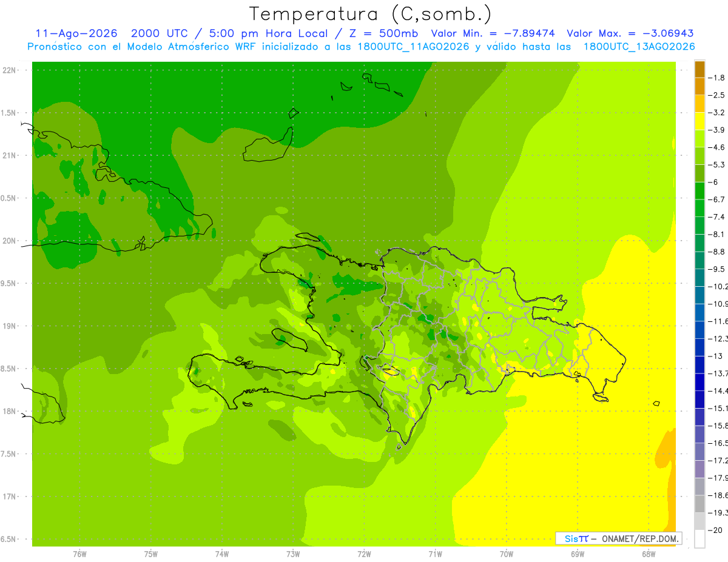The height and width of the screenshot is (562, 728).
Task: Click the "5:00 pm Hora Local" text
Action: [x=268, y=33]
